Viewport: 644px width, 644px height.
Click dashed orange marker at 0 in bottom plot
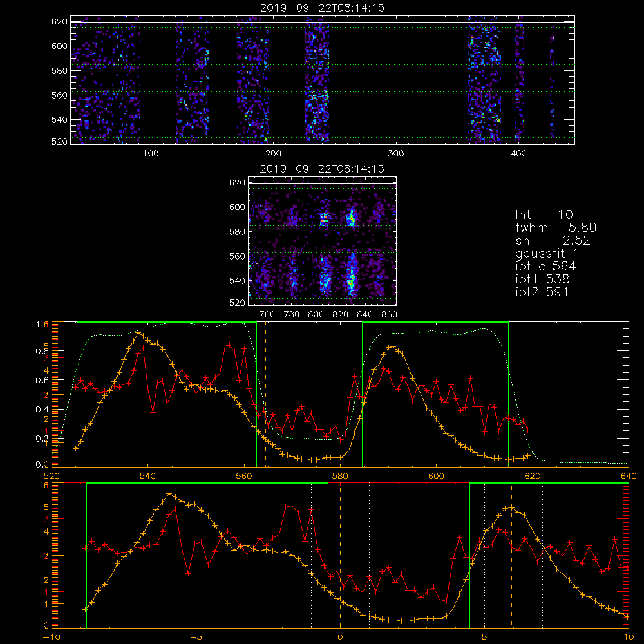tap(340, 555)
